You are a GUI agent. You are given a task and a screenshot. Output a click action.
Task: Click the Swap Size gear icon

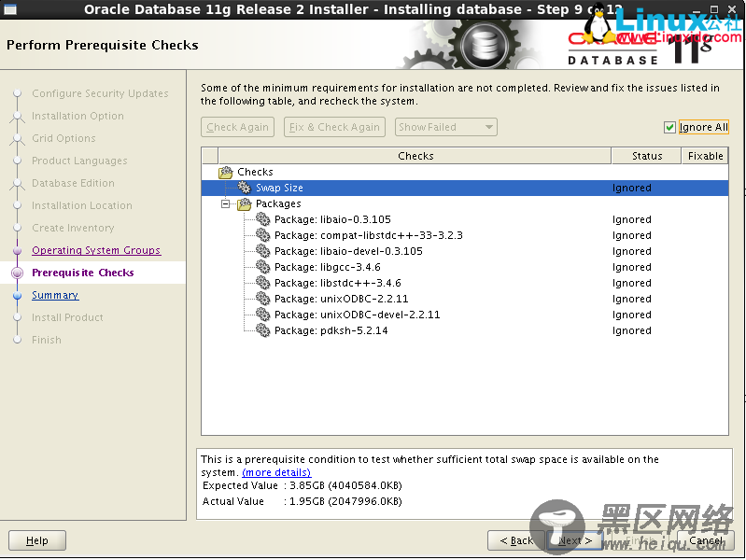(x=244, y=188)
